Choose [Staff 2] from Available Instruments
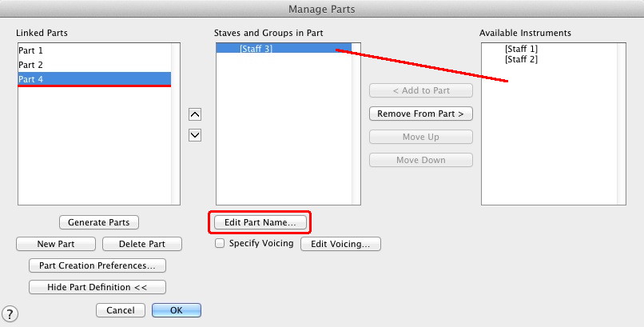 click(521, 60)
